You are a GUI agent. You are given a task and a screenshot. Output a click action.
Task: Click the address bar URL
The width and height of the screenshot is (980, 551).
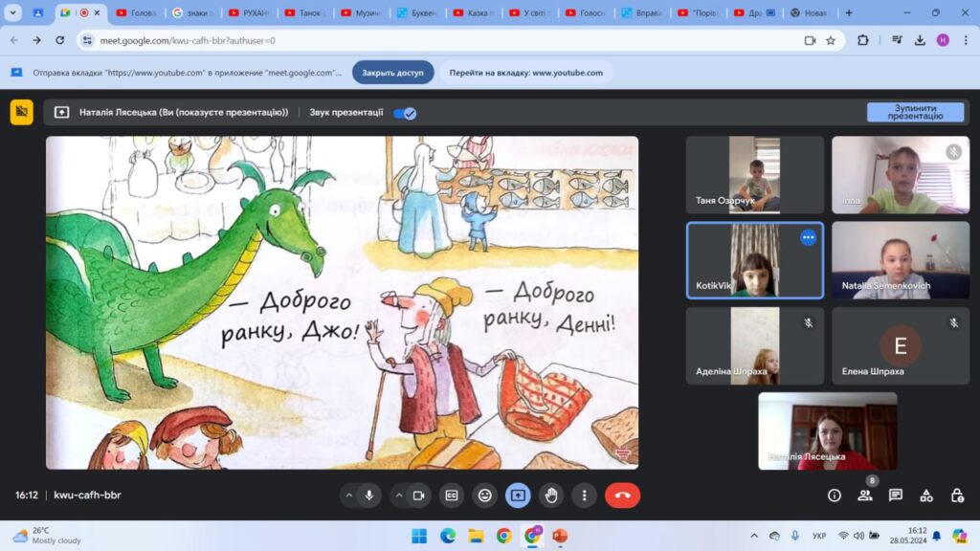[x=188, y=40]
